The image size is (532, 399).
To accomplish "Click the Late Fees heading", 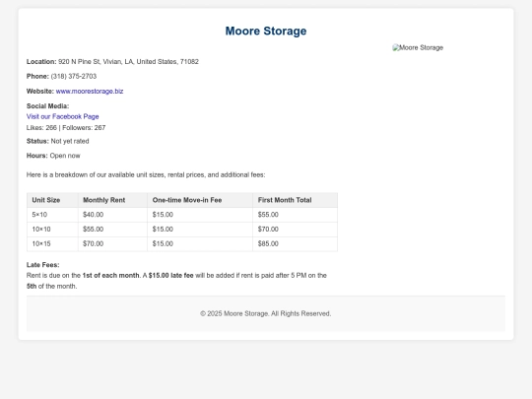I will point(42,265).
